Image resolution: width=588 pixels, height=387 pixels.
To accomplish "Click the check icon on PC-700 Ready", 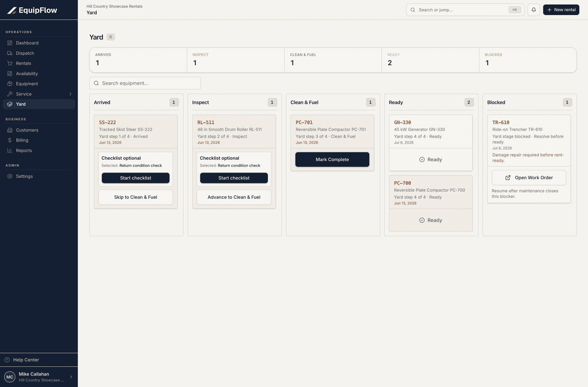I will 422,220.
